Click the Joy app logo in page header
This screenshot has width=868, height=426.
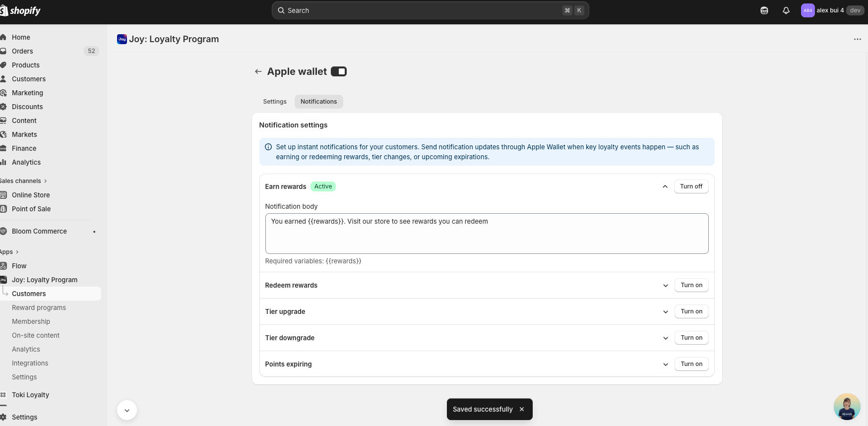[122, 39]
